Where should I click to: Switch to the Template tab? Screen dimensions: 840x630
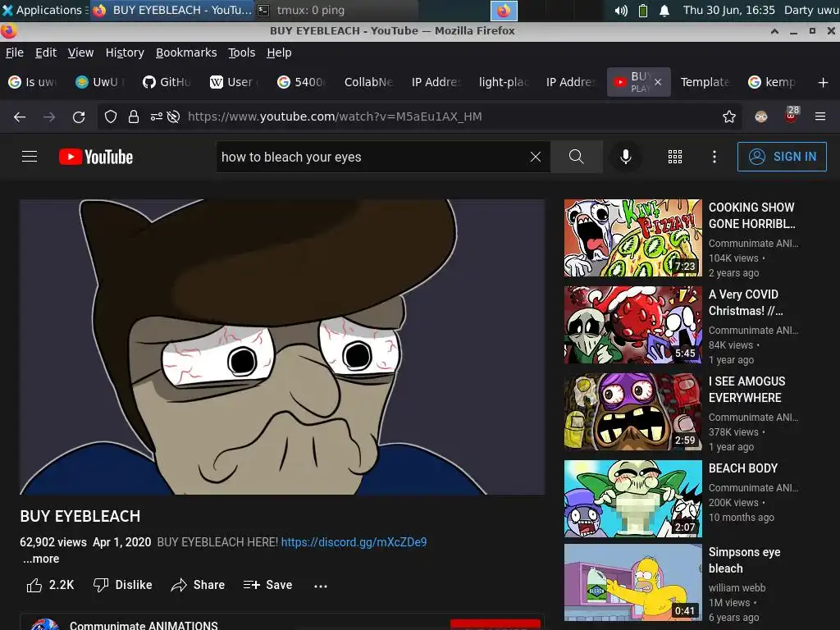coord(705,82)
